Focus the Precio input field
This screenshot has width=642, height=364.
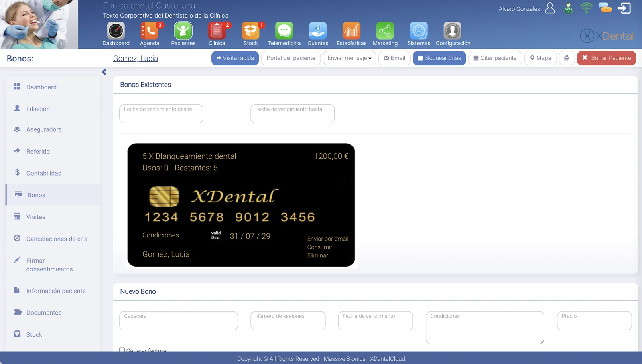pos(594,321)
